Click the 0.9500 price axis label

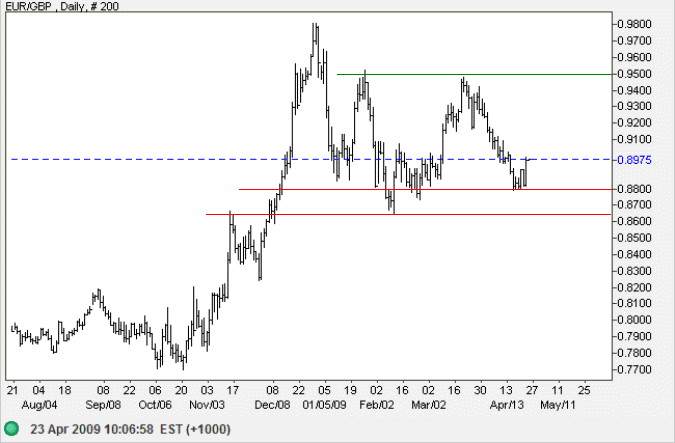635,74
